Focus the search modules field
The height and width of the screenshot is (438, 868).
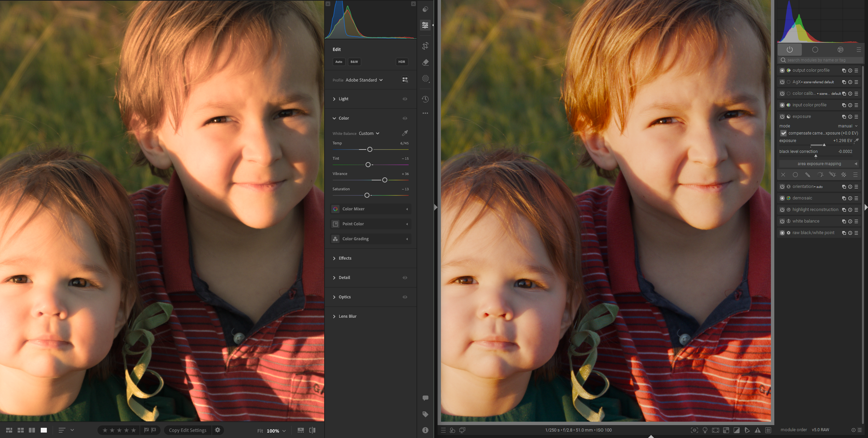point(820,60)
